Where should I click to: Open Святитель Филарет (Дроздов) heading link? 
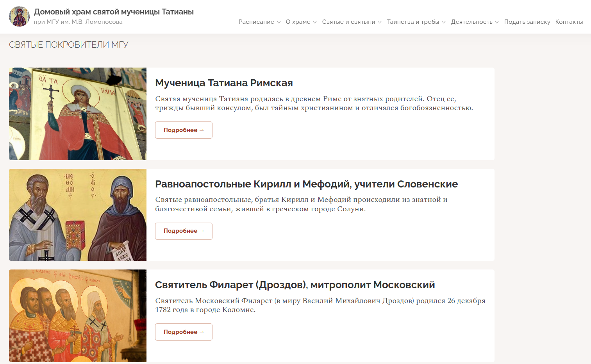[295, 285]
